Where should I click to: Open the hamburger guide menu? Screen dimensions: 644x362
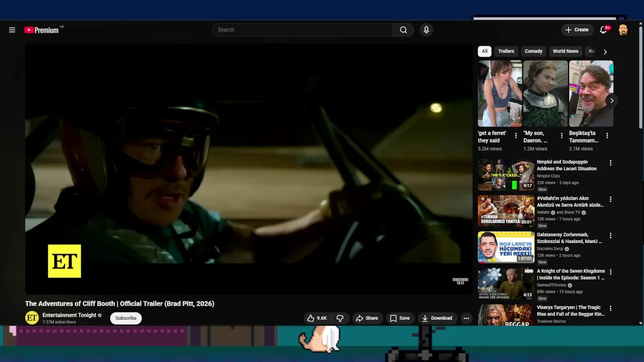point(12,30)
